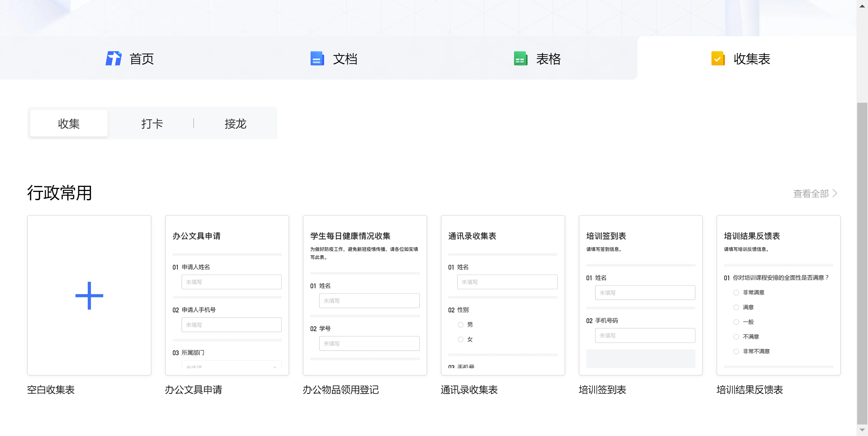
Task: Click the scrollbar down arrow
Action: pos(862,430)
